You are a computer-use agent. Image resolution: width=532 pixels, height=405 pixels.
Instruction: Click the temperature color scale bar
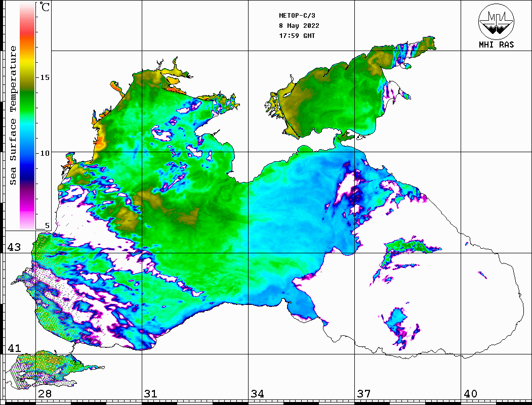(27, 116)
